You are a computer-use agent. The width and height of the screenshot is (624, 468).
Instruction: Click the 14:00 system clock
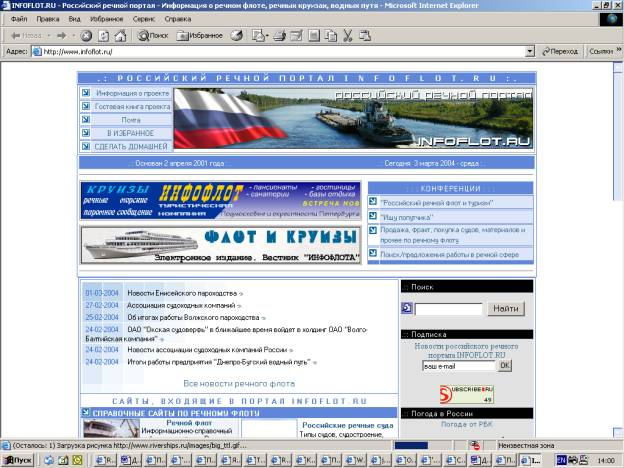click(x=606, y=460)
